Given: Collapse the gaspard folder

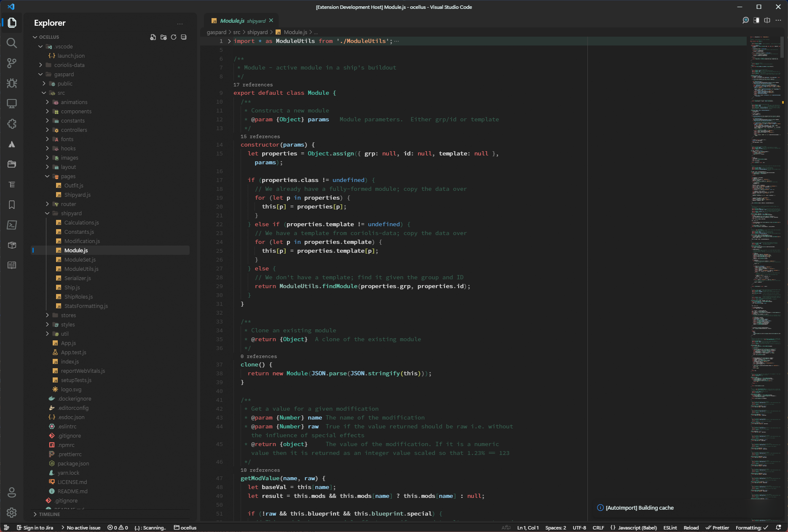Looking at the screenshot, I should coord(64,74).
